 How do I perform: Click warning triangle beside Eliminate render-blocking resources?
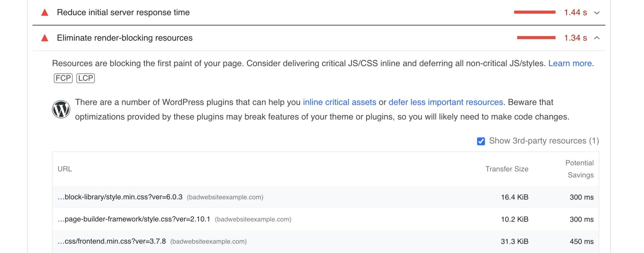(x=45, y=38)
